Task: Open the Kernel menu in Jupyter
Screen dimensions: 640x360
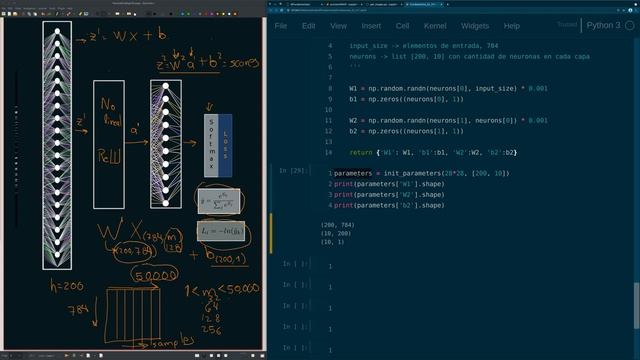Action: 435,26
